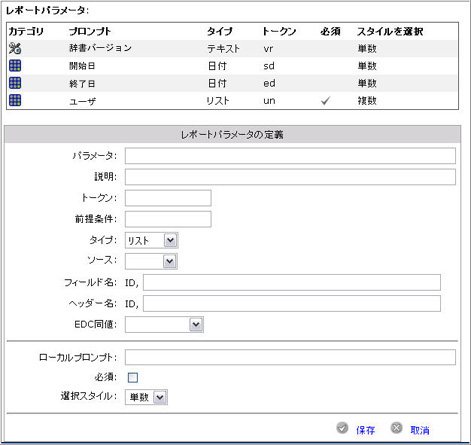Screen dimensions: 471x445
Task: Click the grid icon in the 終了日 row
Action: [15, 83]
